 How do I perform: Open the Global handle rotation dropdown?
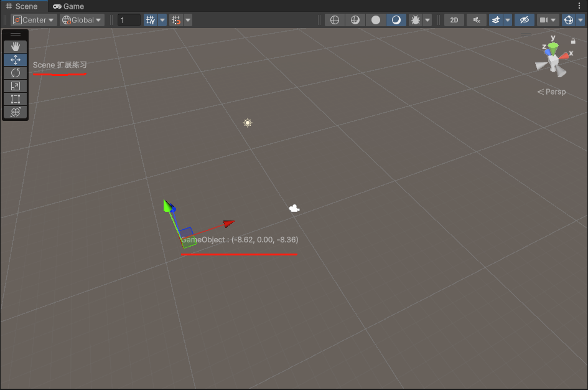click(82, 20)
